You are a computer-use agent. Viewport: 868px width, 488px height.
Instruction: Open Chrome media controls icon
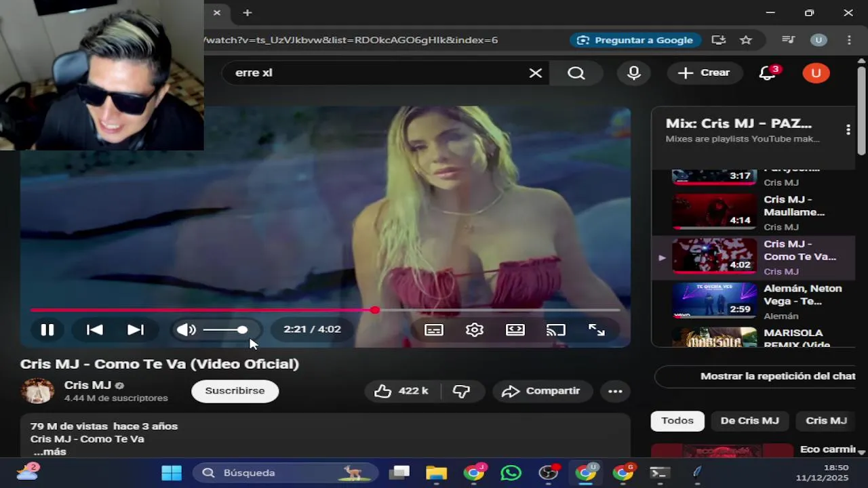(x=788, y=40)
